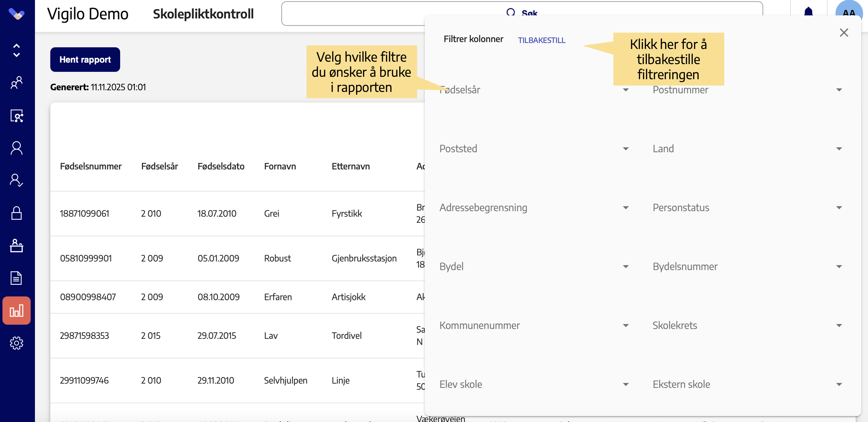Open the Skolekrets filter dropdown
The image size is (868, 422).
747,326
